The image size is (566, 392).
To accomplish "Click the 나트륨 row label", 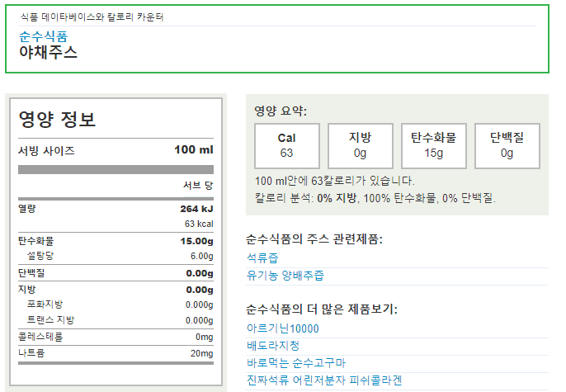I will (x=31, y=352).
